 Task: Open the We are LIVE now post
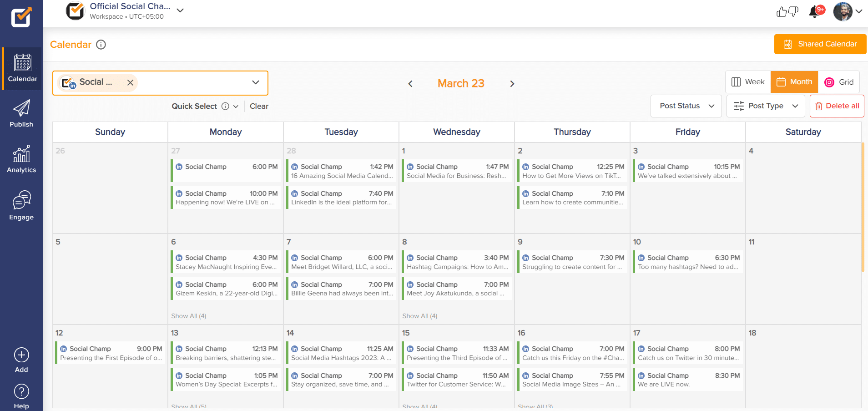click(688, 380)
